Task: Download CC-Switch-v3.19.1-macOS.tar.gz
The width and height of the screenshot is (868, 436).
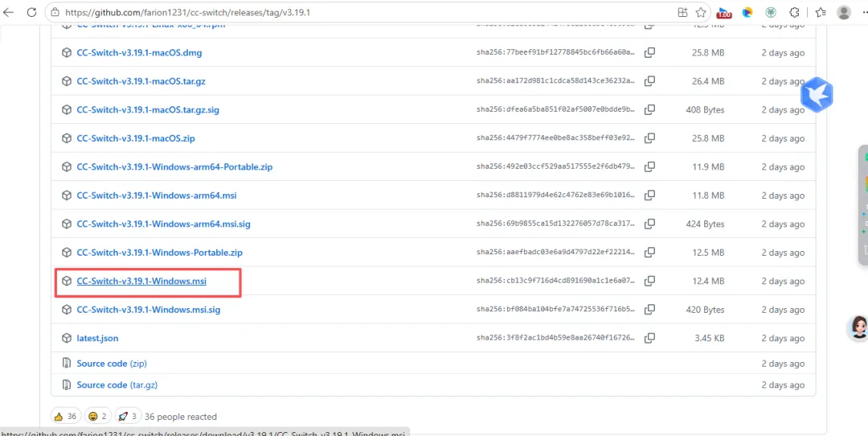Action: click(x=141, y=81)
